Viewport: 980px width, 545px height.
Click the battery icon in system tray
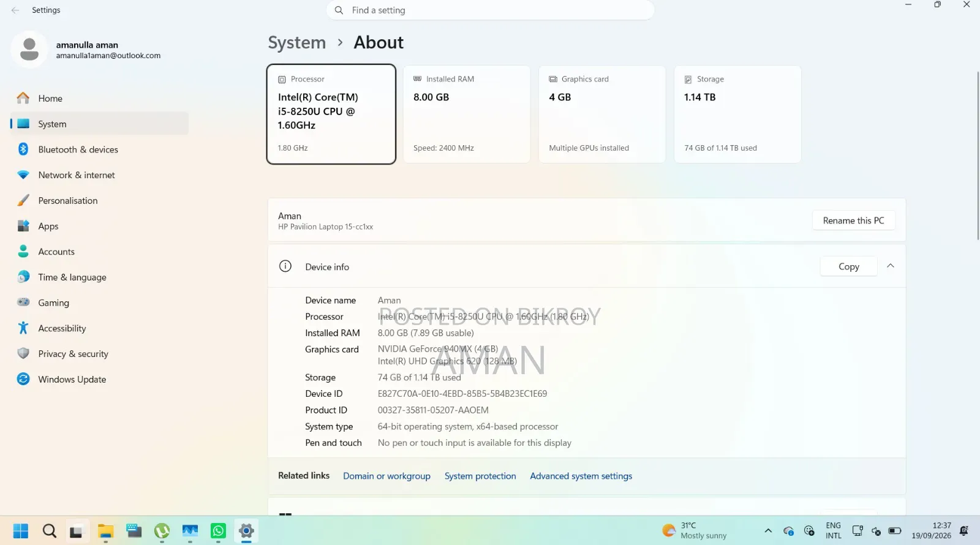tap(895, 531)
